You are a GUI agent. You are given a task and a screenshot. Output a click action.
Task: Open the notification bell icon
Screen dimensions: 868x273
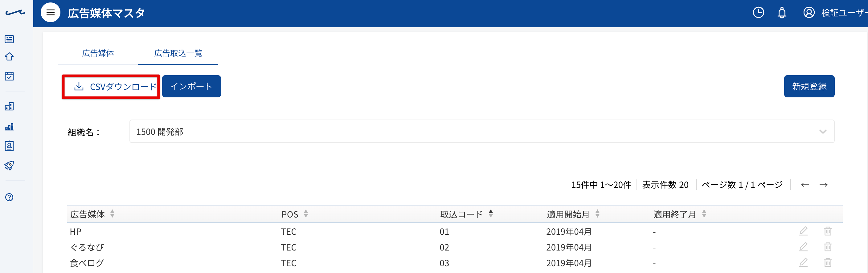click(782, 13)
